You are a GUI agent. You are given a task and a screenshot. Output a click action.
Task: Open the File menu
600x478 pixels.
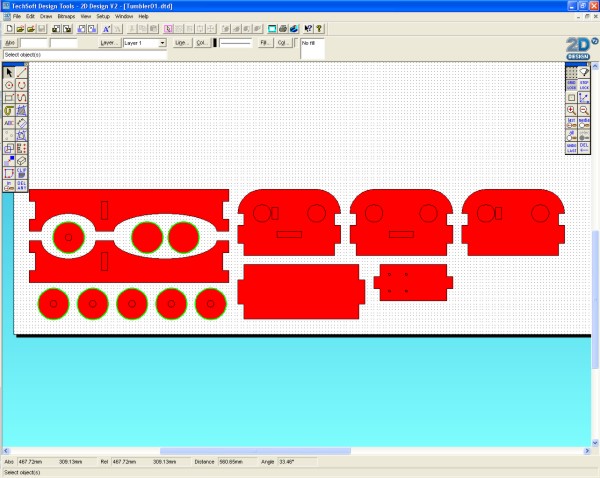tap(17, 16)
